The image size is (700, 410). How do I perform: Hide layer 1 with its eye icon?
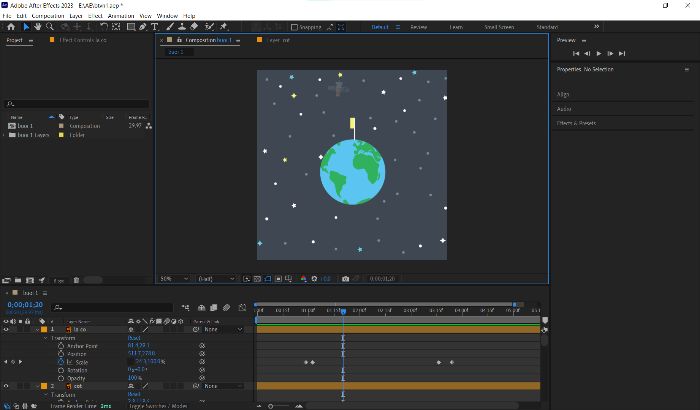(6, 330)
